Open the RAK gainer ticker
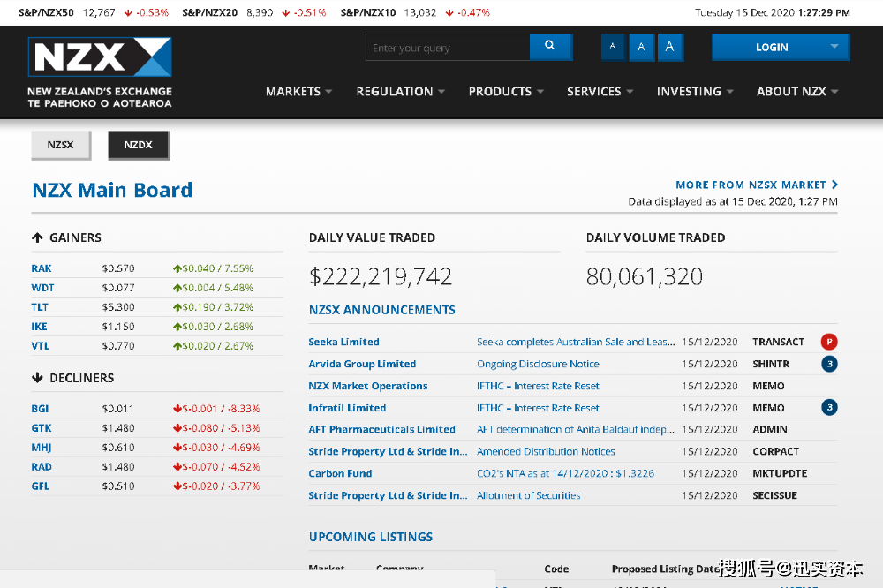The height and width of the screenshot is (588, 883). (42, 268)
